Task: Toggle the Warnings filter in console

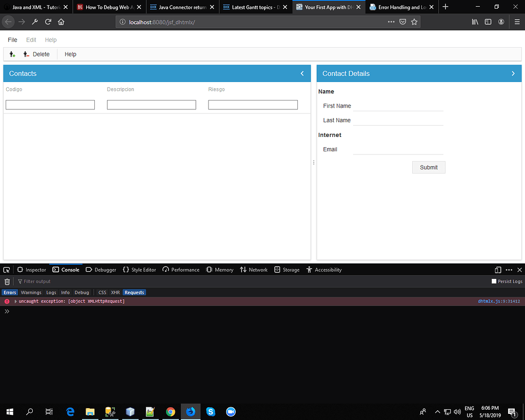Action: [x=31, y=292]
